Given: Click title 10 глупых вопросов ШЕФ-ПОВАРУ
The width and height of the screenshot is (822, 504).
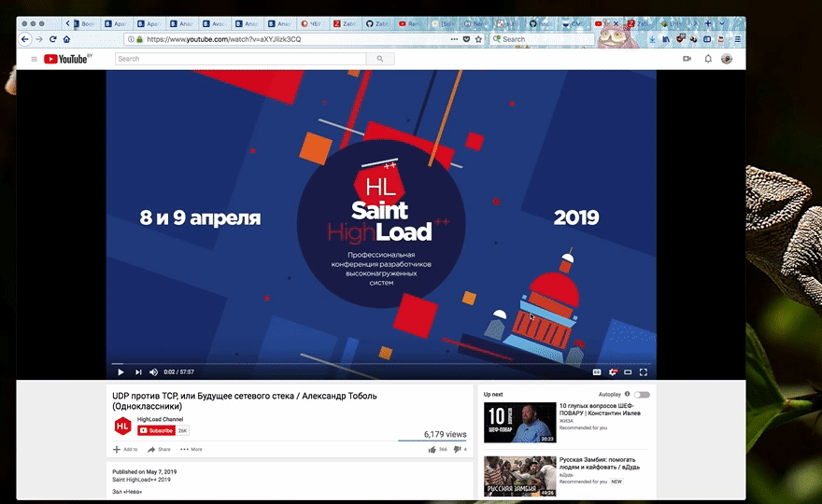Looking at the screenshot, I should (600, 409).
